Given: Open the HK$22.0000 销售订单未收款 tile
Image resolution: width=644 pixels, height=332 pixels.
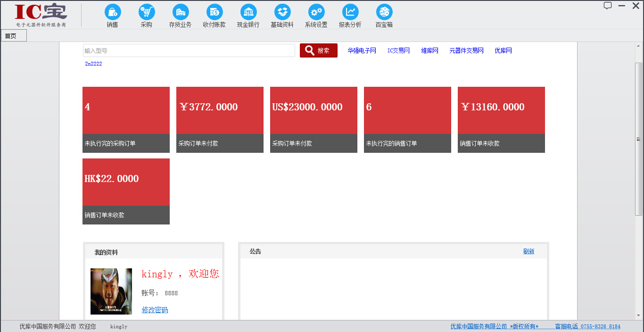Looking at the screenshot, I should click(x=126, y=191).
